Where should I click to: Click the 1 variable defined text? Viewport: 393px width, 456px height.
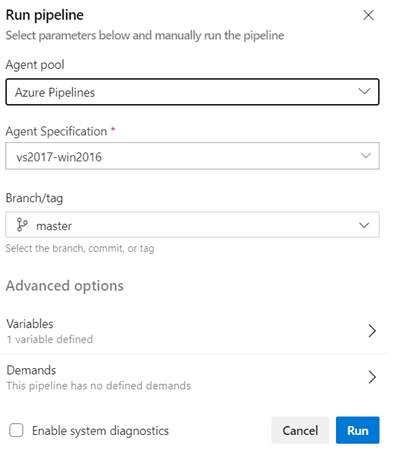point(50,339)
